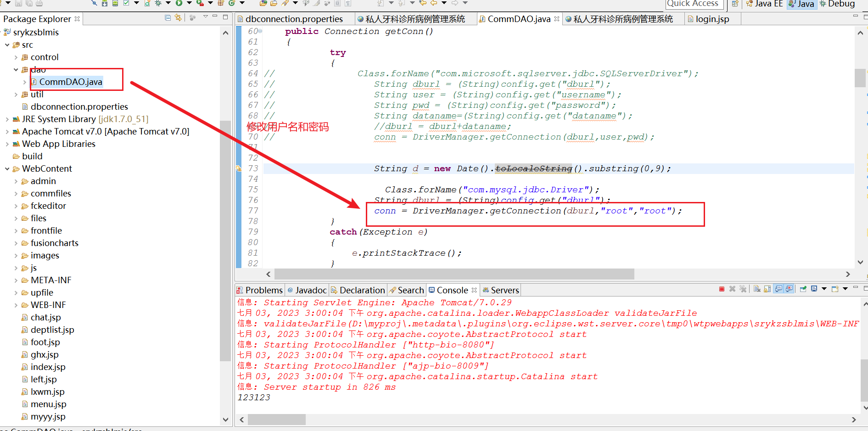Image resolution: width=868 pixels, height=431 pixels.
Task: Toggle show console on standard error change
Action: coord(789,289)
